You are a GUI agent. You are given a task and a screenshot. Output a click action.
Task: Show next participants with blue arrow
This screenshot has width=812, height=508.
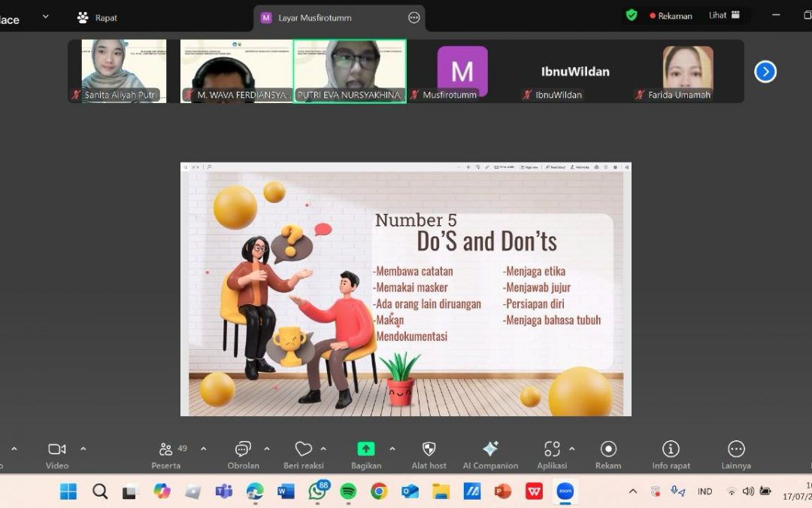[x=765, y=71]
